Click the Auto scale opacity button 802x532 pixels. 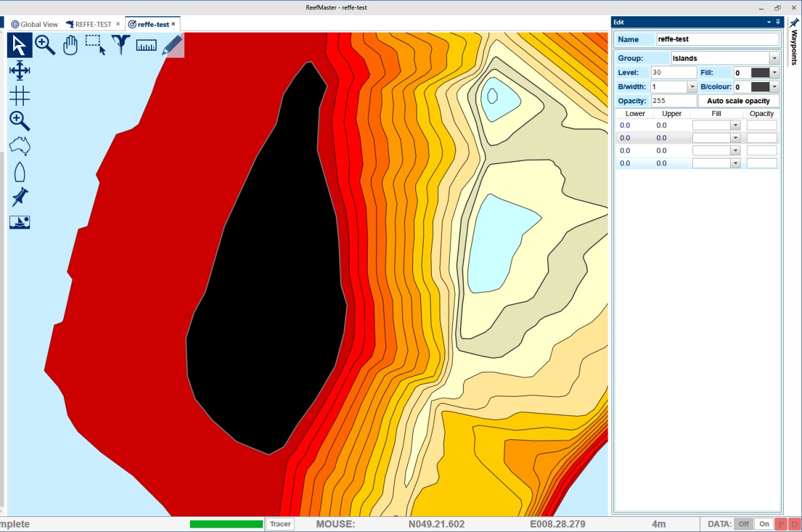click(738, 101)
